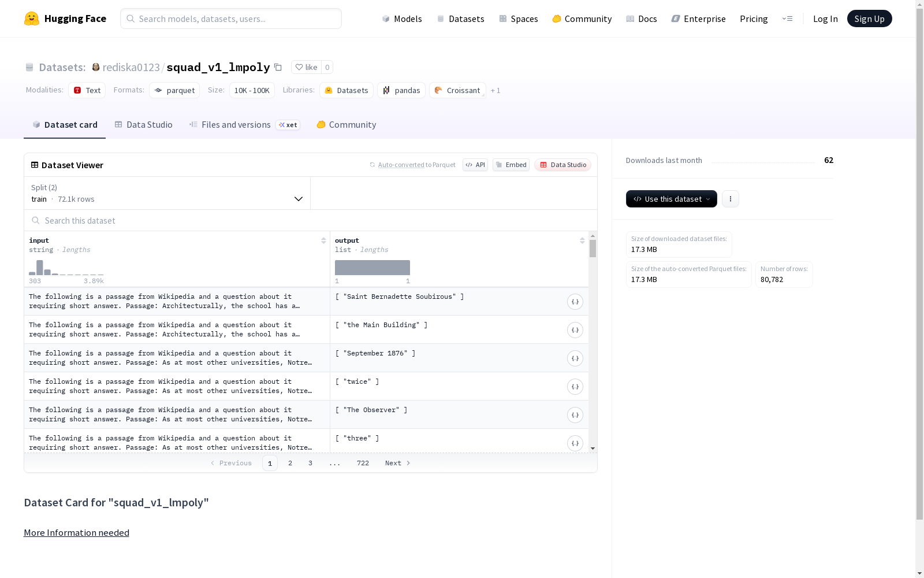Image resolution: width=924 pixels, height=578 pixels.
Task: Open Spaces from the top menu
Action: 519,18
